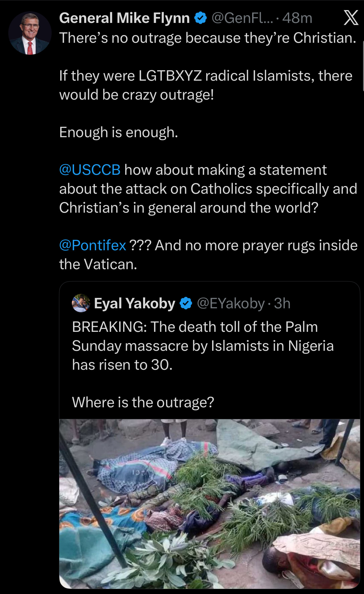The height and width of the screenshot is (594, 364).
Task: Click the General Mike Flynn display name
Action: point(124,18)
